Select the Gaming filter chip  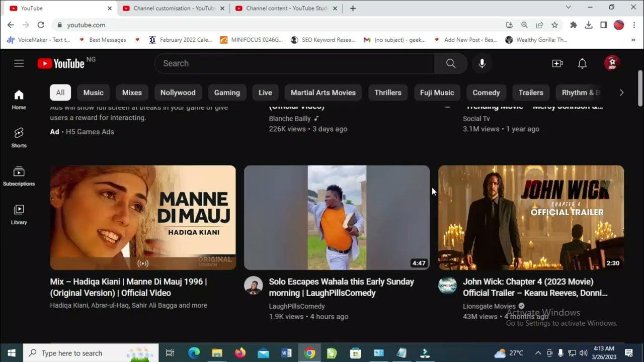pyautogui.click(x=227, y=93)
